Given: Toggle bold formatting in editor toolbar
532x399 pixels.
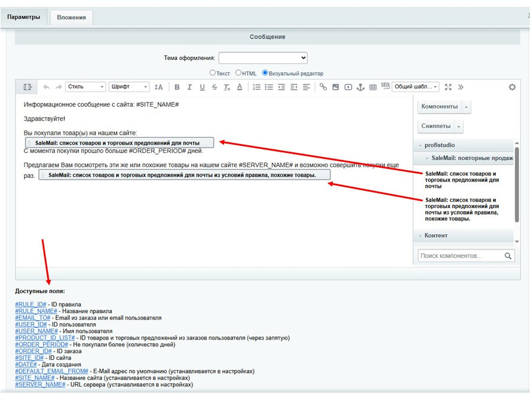Looking at the screenshot, I should pos(177,87).
